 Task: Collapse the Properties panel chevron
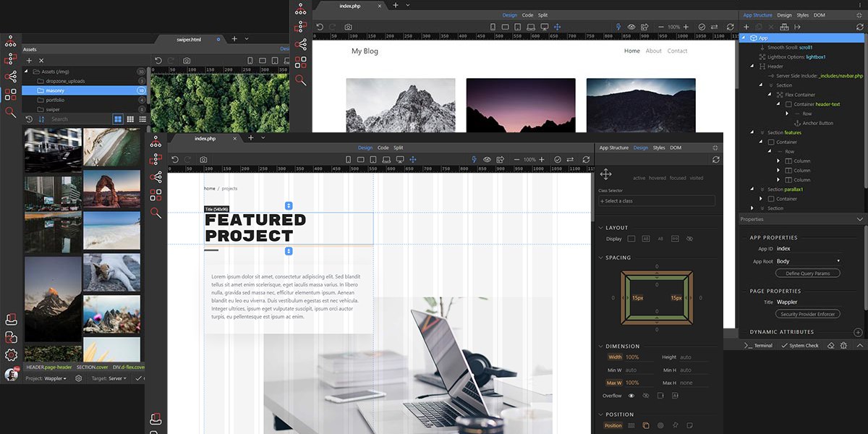click(859, 219)
